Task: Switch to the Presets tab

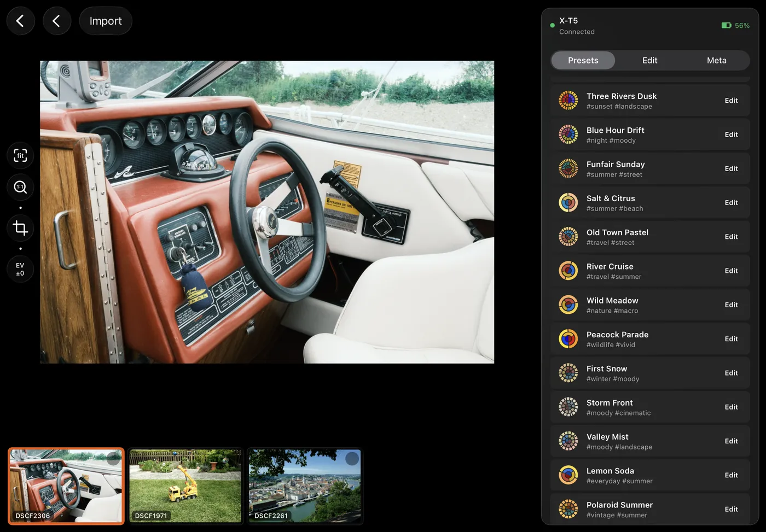Action: click(x=583, y=60)
